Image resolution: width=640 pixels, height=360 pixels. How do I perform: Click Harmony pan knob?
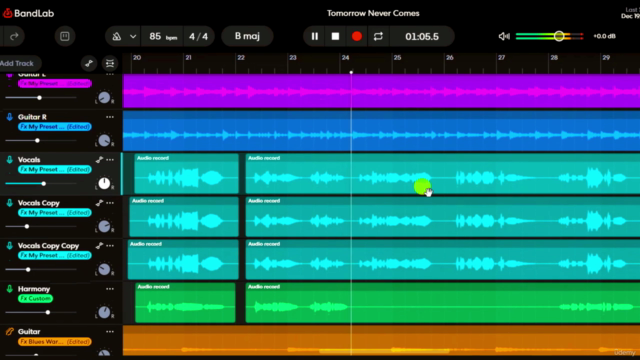click(104, 312)
